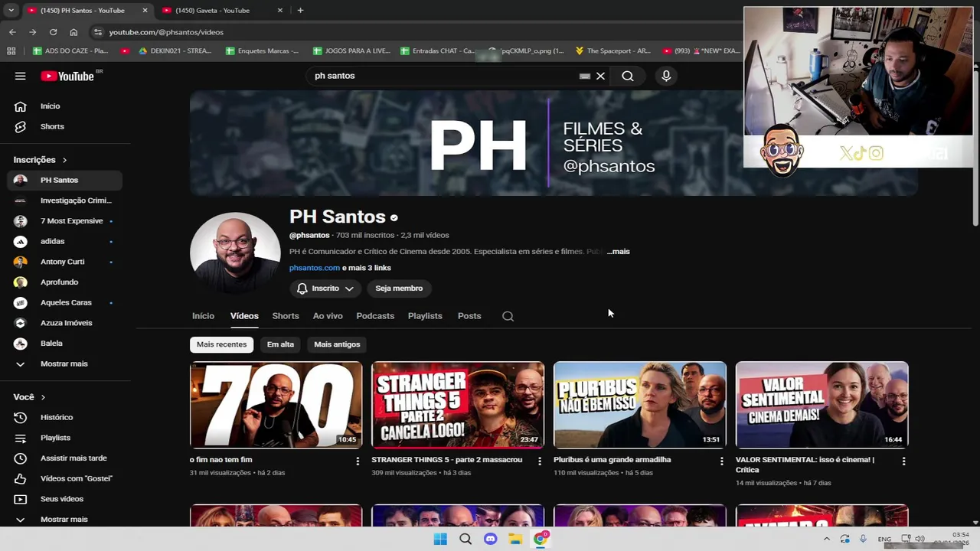Open a new browser tab

pyautogui.click(x=300, y=10)
